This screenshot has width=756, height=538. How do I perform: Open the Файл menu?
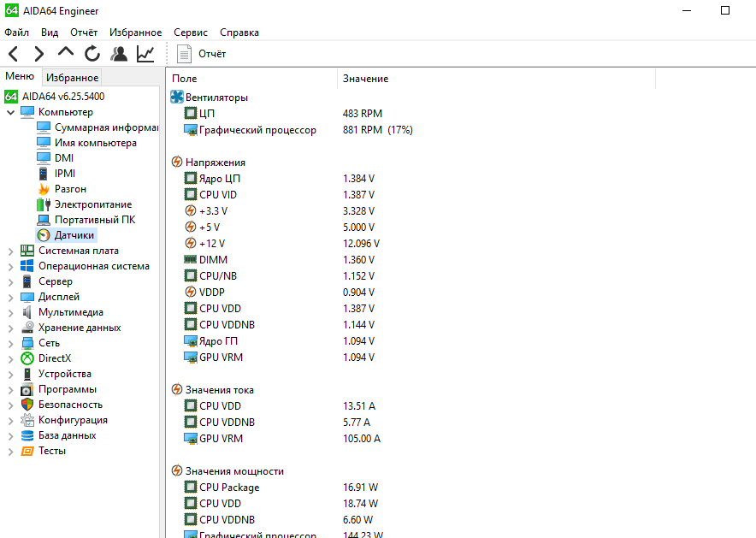[x=17, y=33]
